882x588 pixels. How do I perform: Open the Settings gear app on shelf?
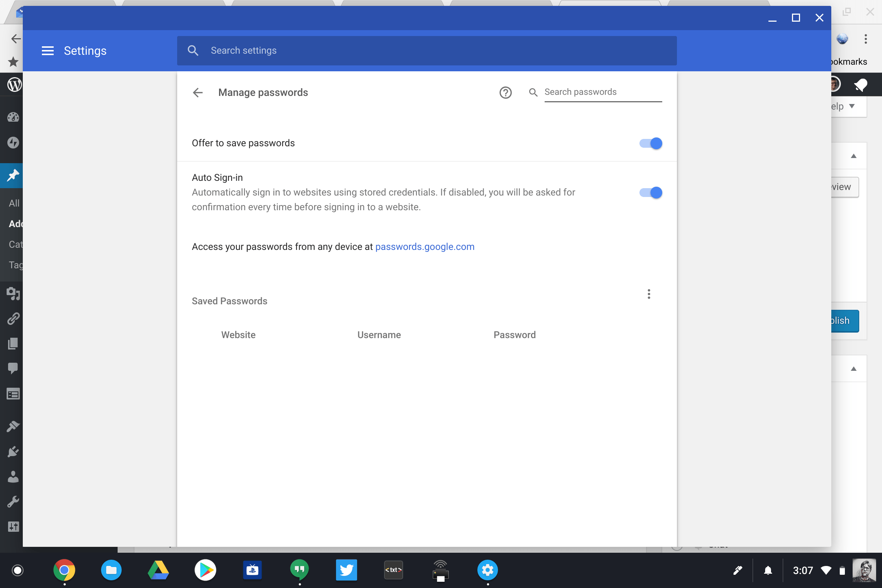[x=488, y=570]
